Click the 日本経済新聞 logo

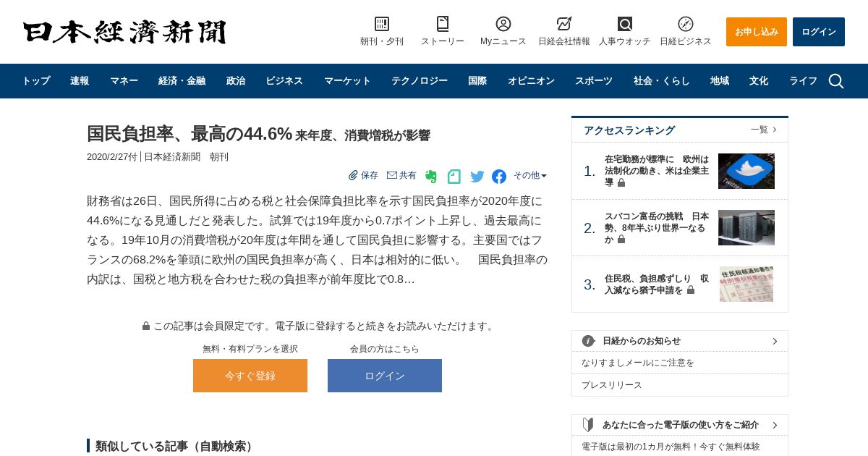click(124, 33)
